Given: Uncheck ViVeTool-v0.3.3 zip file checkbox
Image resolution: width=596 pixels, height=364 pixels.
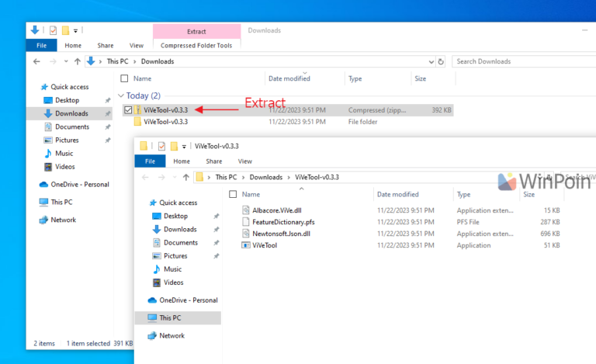Looking at the screenshot, I should 128,110.
